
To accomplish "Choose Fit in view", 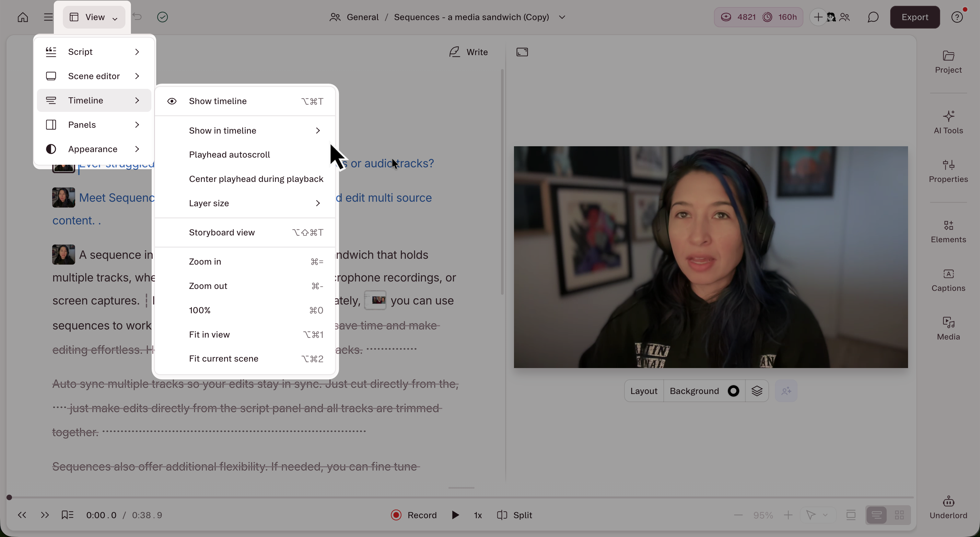I will click(245, 335).
